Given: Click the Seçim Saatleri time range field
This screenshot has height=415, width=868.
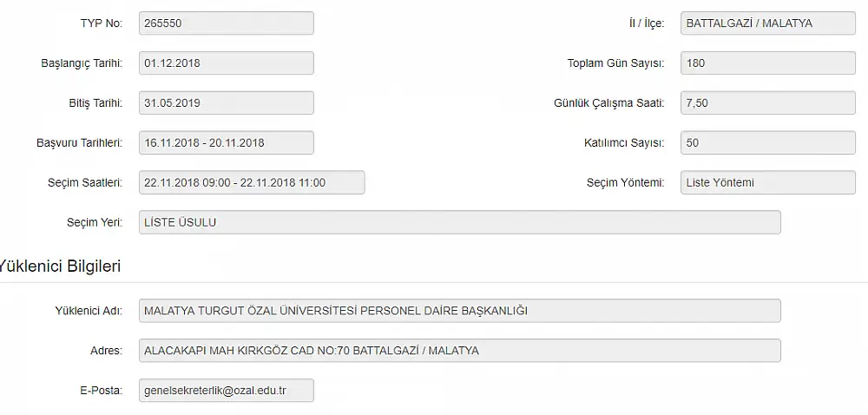Looking at the screenshot, I should pos(252,182).
